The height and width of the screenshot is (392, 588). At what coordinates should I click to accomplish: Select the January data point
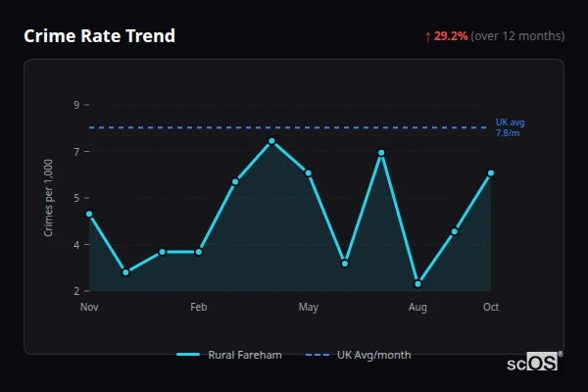pos(163,252)
